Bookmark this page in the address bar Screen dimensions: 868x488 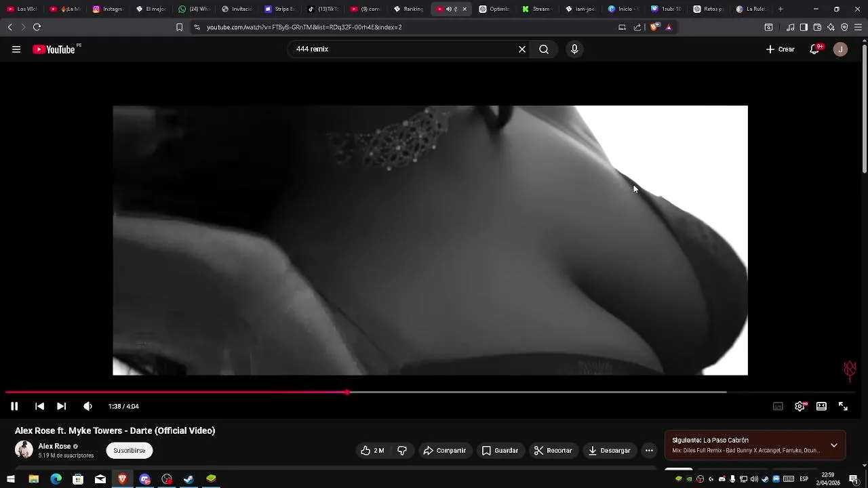pos(179,27)
